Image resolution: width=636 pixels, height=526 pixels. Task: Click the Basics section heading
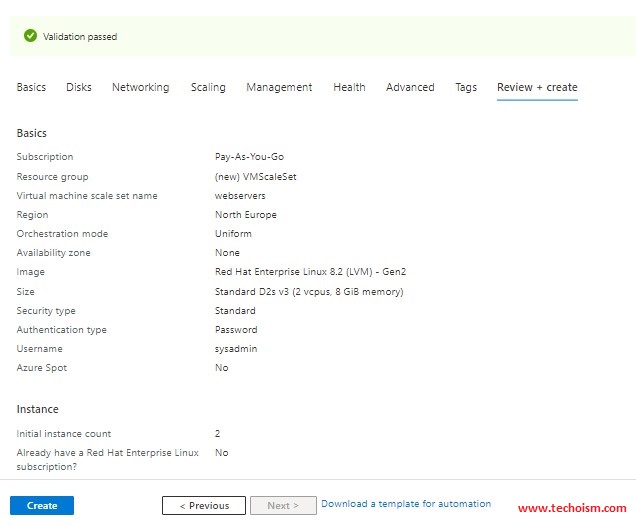(x=32, y=133)
